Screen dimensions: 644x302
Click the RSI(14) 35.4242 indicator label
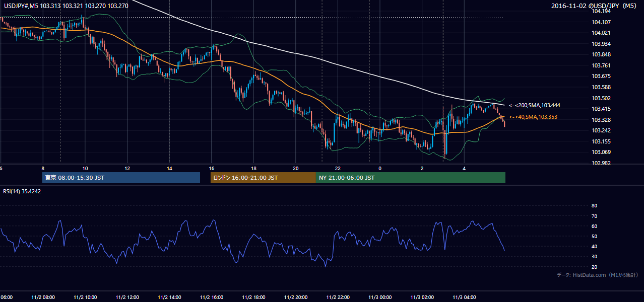tap(22, 191)
